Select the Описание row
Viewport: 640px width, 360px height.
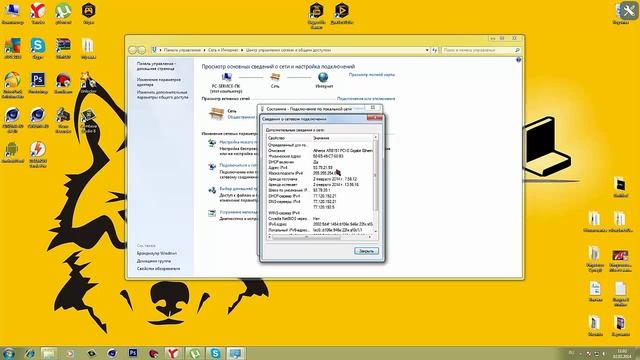point(320,151)
